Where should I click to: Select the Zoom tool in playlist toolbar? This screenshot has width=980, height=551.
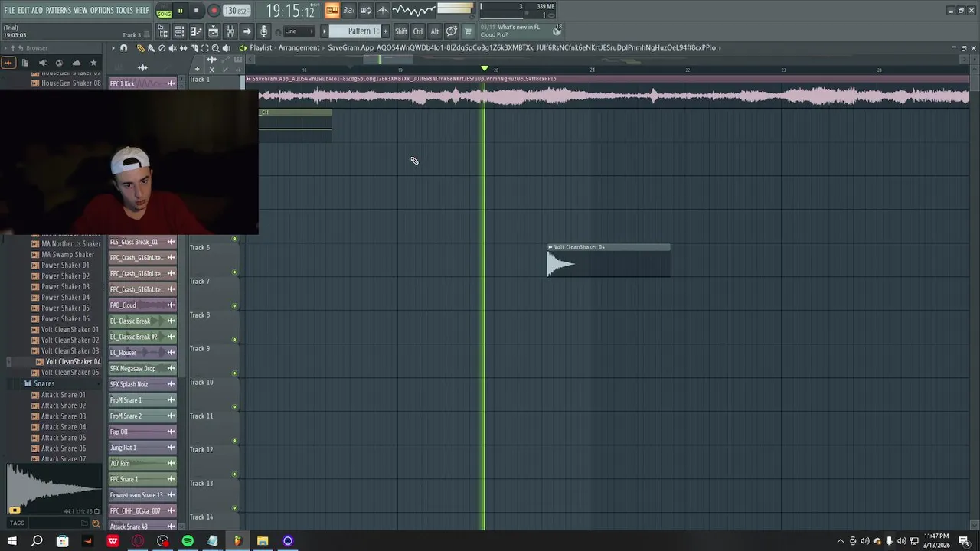click(215, 47)
